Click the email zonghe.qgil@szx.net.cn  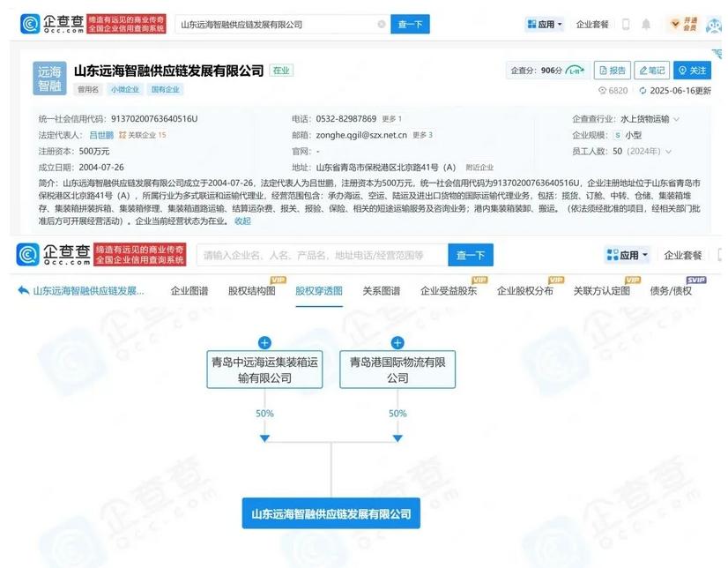[361, 135]
